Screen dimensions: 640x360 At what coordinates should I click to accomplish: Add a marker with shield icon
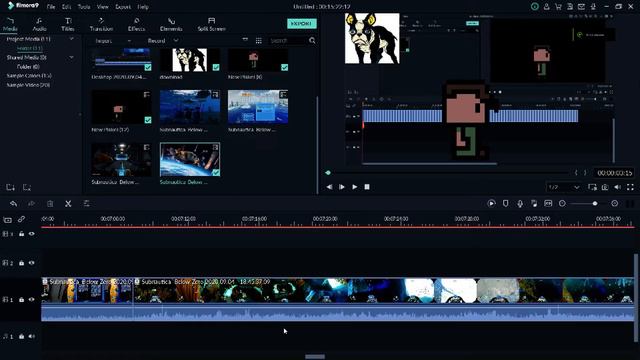pyautogui.click(x=506, y=203)
